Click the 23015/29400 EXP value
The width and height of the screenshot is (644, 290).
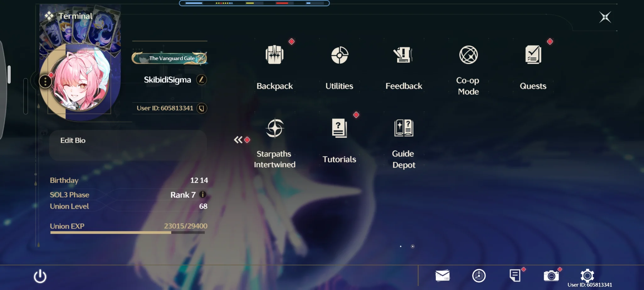point(186,226)
